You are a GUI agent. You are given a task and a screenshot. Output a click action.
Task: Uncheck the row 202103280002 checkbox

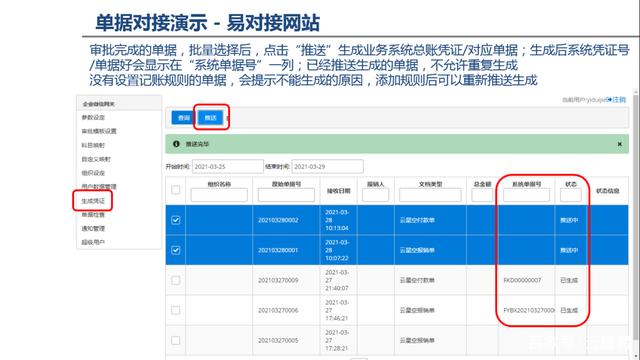pos(176,220)
